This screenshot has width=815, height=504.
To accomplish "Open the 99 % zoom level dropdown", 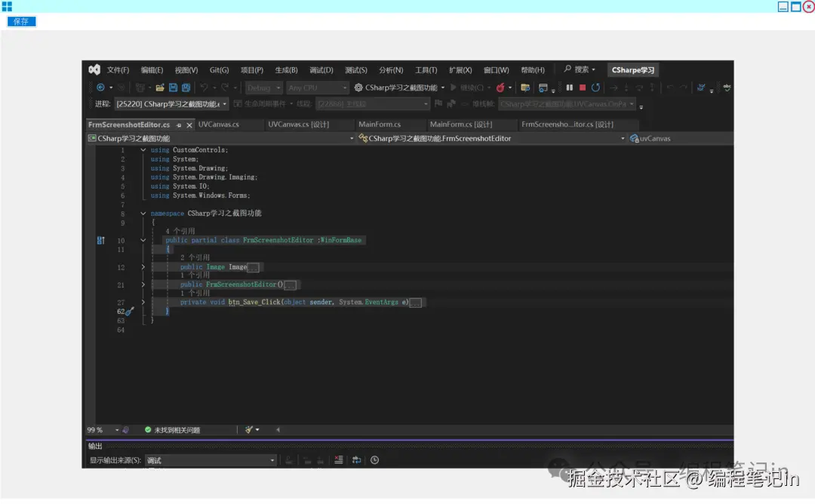I will click(x=103, y=430).
